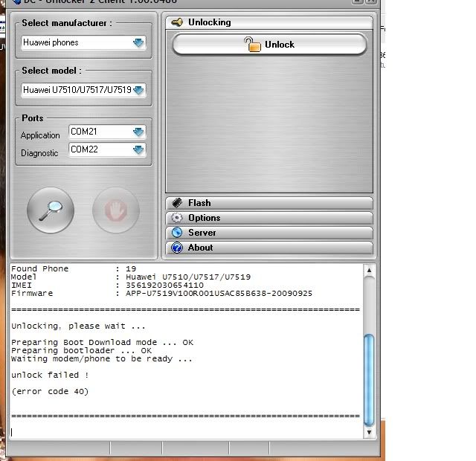Click the padlock icon on Unlock

pyautogui.click(x=253, y=45)
